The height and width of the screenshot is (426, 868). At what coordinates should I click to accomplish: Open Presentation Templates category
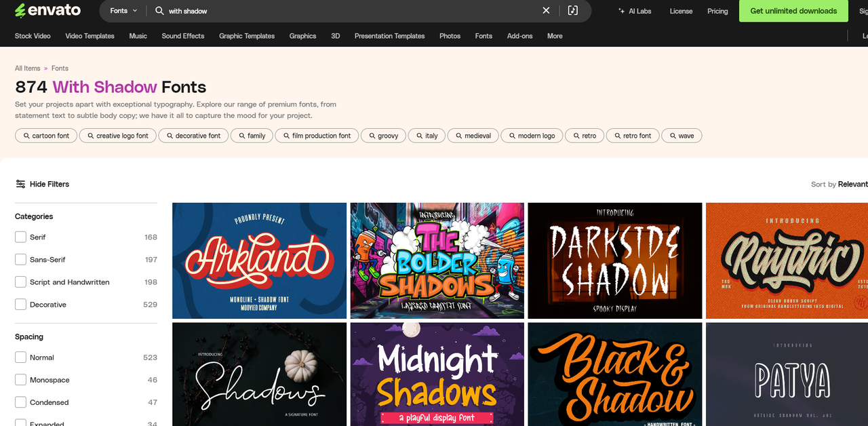389,36
